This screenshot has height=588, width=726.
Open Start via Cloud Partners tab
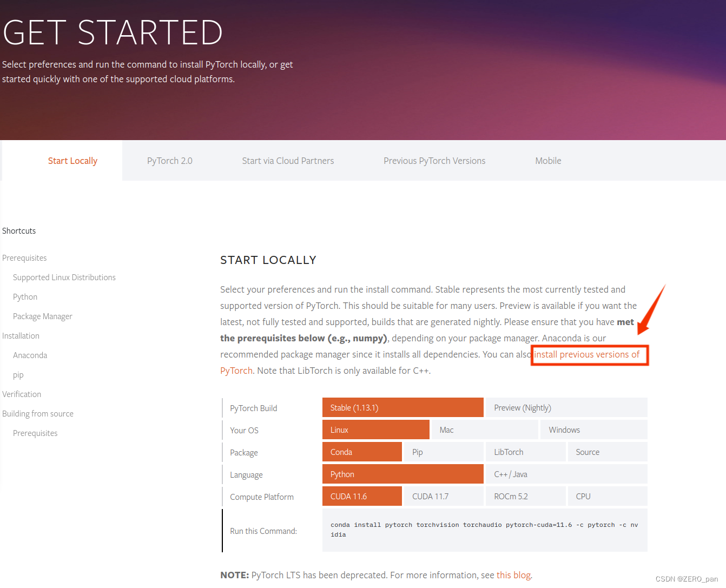(x=288, y=161)
